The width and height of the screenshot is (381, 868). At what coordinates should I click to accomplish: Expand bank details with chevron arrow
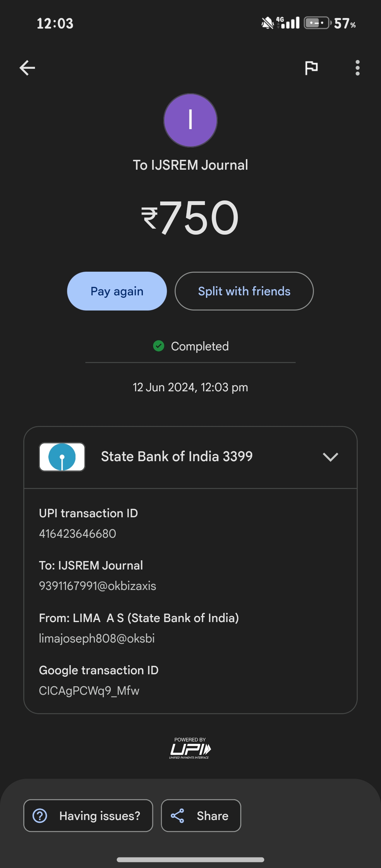coord(330,457)
